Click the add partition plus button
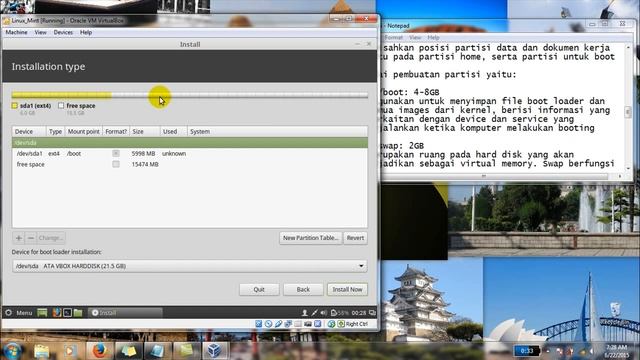 click(18, 238)
